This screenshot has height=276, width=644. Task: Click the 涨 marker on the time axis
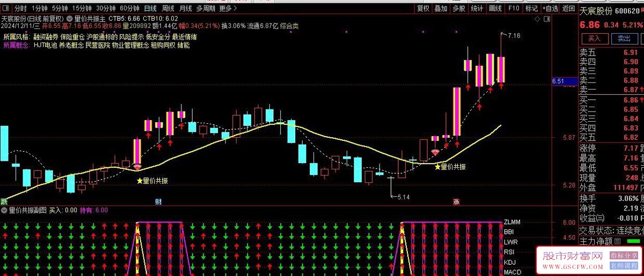456,202
